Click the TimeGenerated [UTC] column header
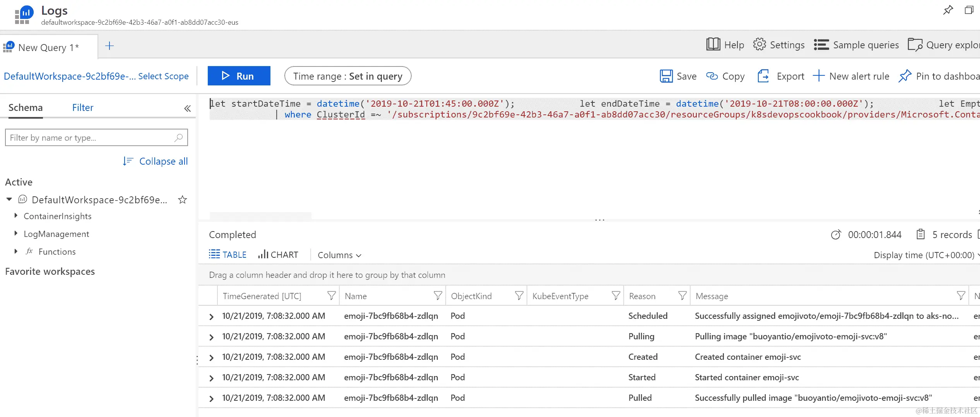 pyautogui.click(x=262, y=296)
